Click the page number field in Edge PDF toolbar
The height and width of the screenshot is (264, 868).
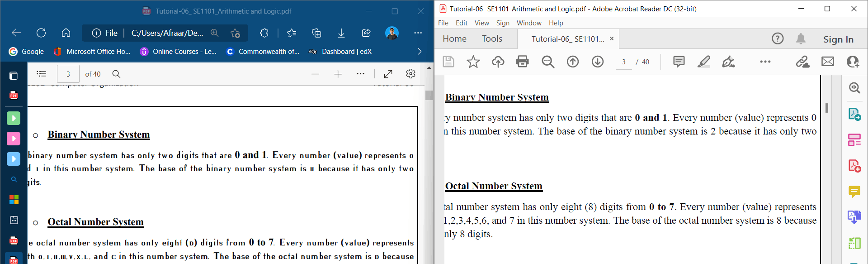coord(68,74)
